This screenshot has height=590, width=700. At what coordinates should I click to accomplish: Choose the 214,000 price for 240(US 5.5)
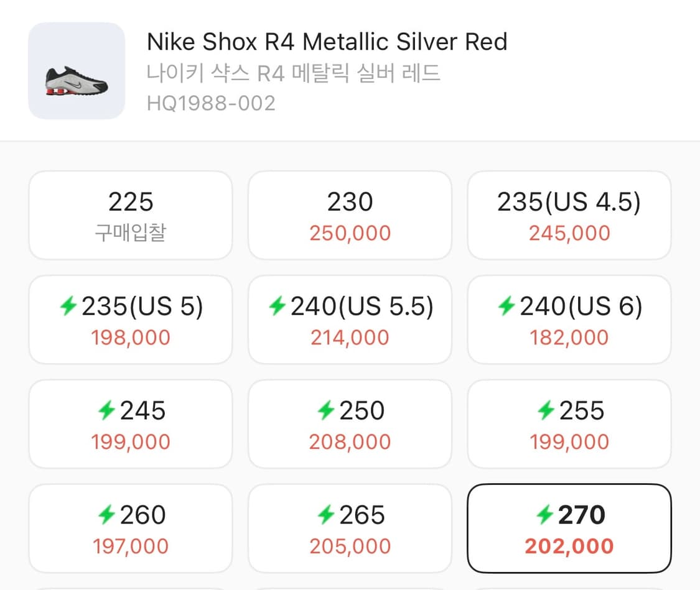click(350, 338)
